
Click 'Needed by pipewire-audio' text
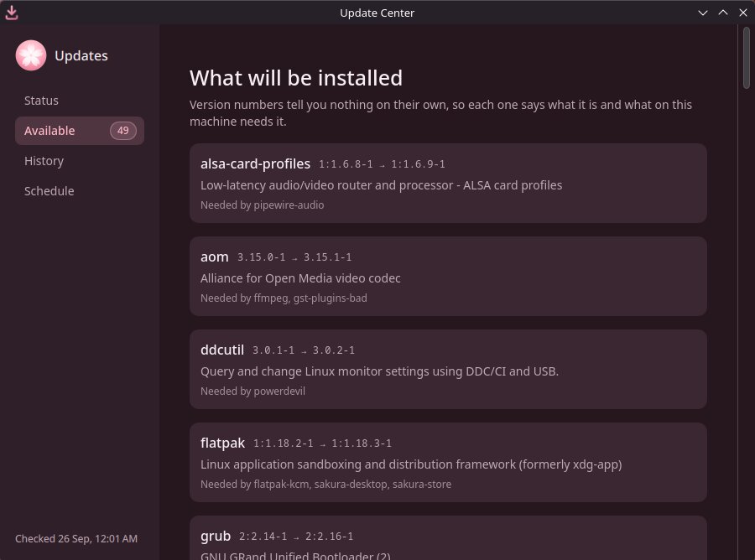pyautogui.click(x=262, y=205)
